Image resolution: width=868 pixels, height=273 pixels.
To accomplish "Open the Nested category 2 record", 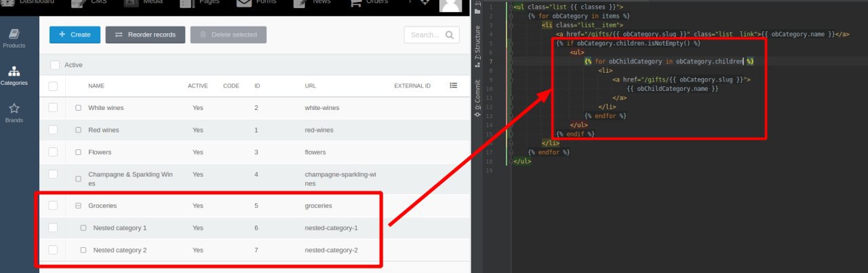I will tap(120, 250).
